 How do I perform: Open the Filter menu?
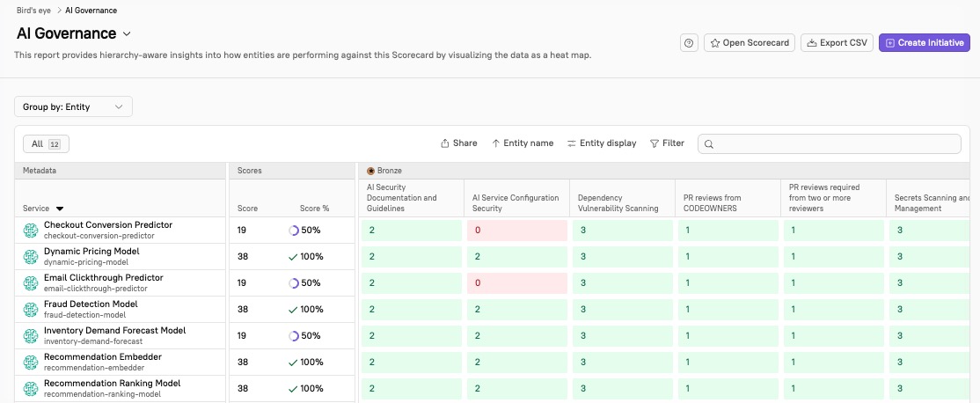(x=667, y=143)
